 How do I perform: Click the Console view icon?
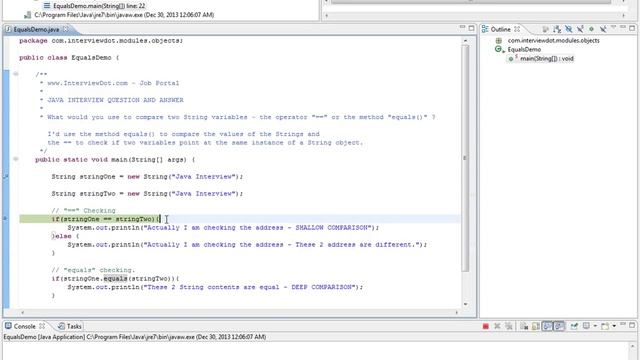(x=8, y=326)
